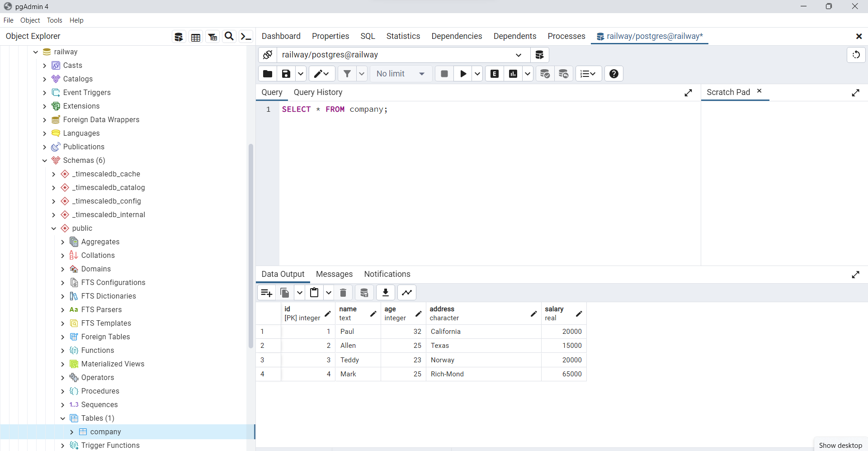Open the Object menu
The width and height of the screenshot is (868, 451).
tap(30, 20)
